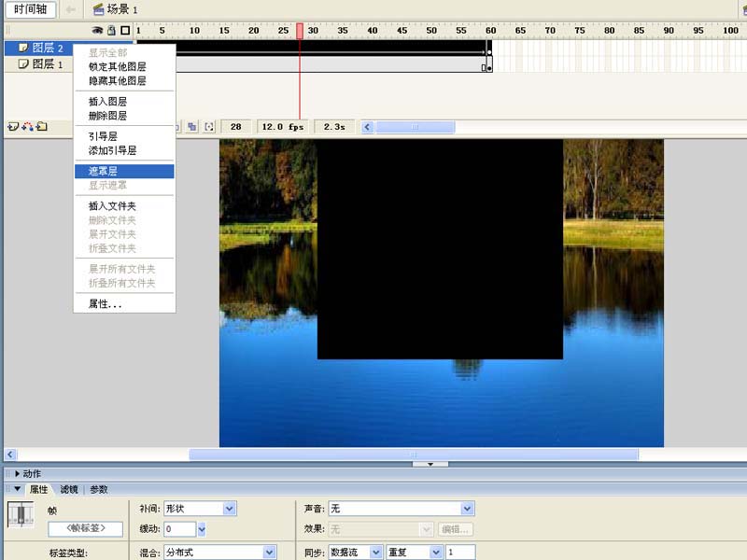
Task: Click the insert layer folder icon
Action: (x=42, y=127)
